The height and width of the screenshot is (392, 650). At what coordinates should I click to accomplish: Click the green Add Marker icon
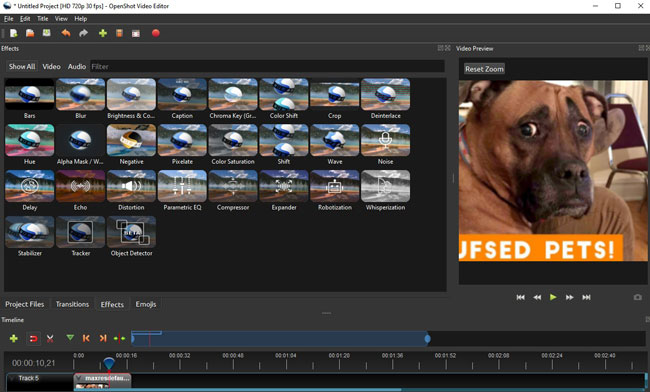point(70,338)
